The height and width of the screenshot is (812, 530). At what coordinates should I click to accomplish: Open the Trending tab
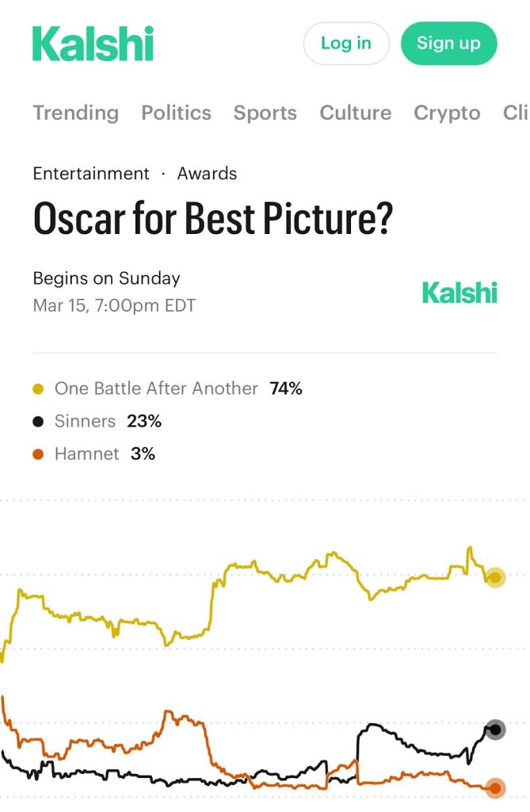coord(75,113)
